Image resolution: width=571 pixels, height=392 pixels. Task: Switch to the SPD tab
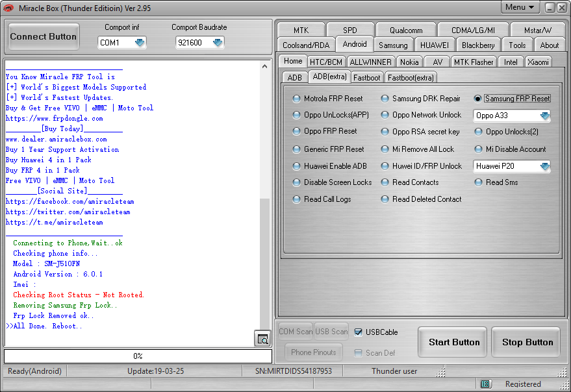point(350,31)
